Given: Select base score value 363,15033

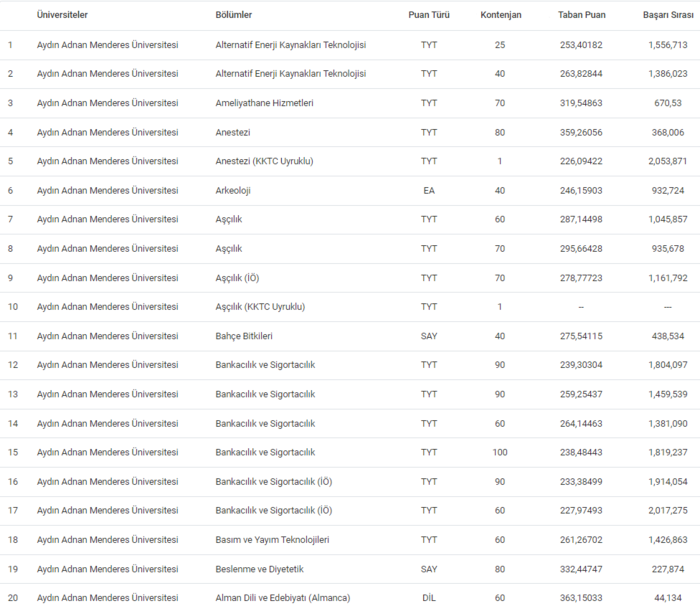Looking at the screenshot, I should pyautogui.click(x=581, y=598).
